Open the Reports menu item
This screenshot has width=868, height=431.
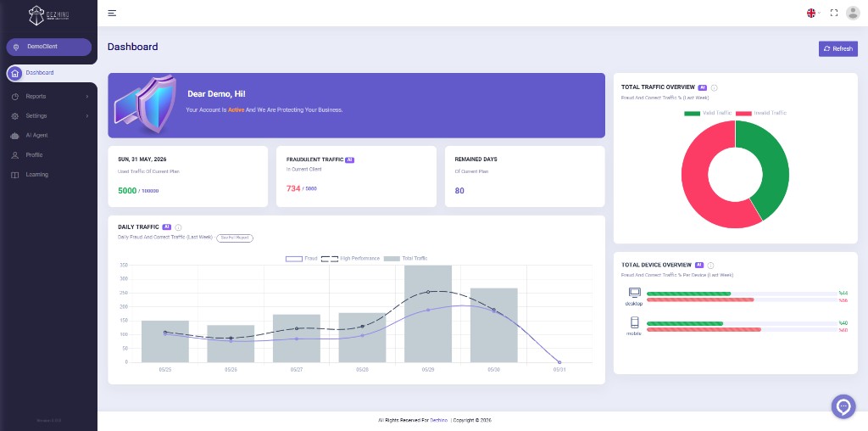pyautogui.click(x=36, y=97)
